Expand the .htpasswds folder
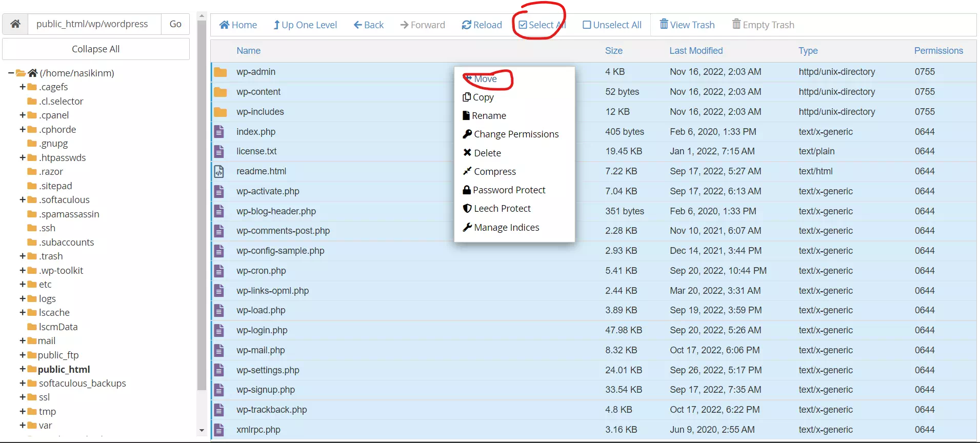This screenshot has height=443, width=980. point(23,157)
